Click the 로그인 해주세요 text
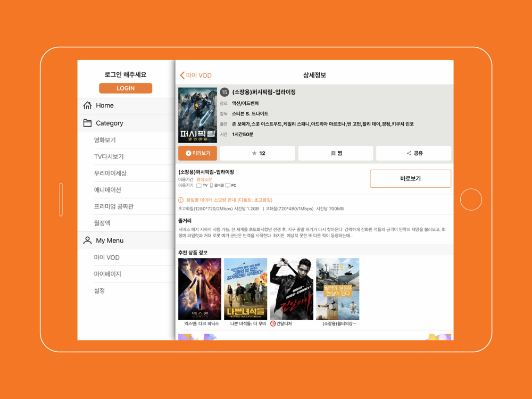 [x=126, y=74]
